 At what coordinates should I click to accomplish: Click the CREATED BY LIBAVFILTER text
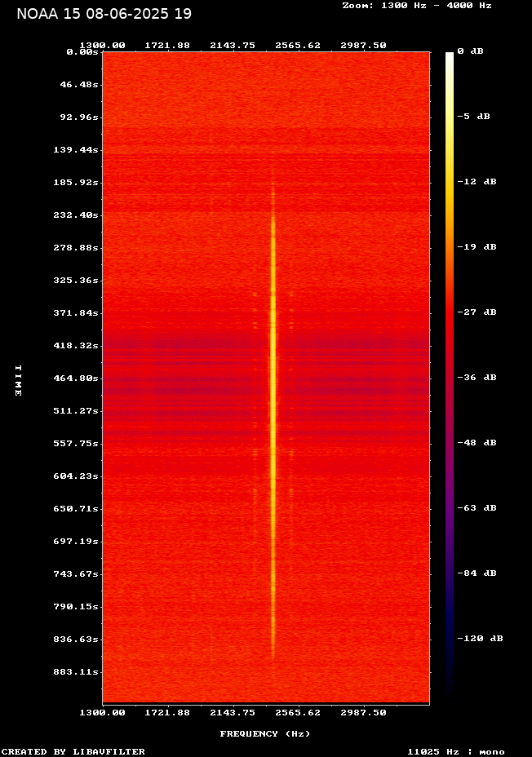pyautogui.click(x=73, y=752)
